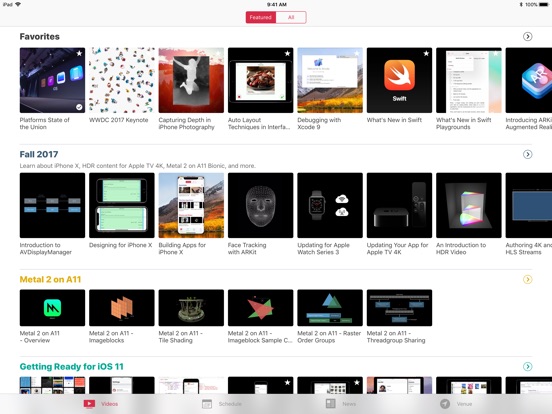The image size is (552, 414).
Task: Open Metal 2 Raster Order Groups thumbnail
Action: tap(330, 308)
